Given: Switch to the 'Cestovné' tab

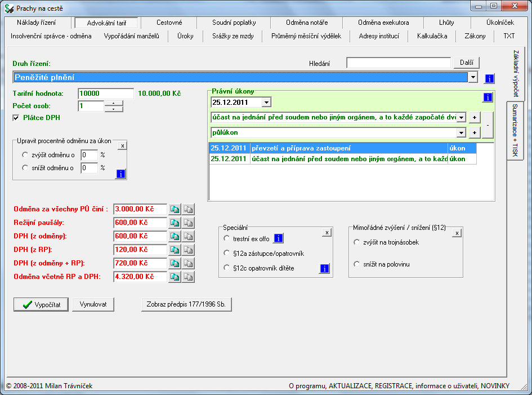Looking at the screenshot, I should click(x=169, y=23).
